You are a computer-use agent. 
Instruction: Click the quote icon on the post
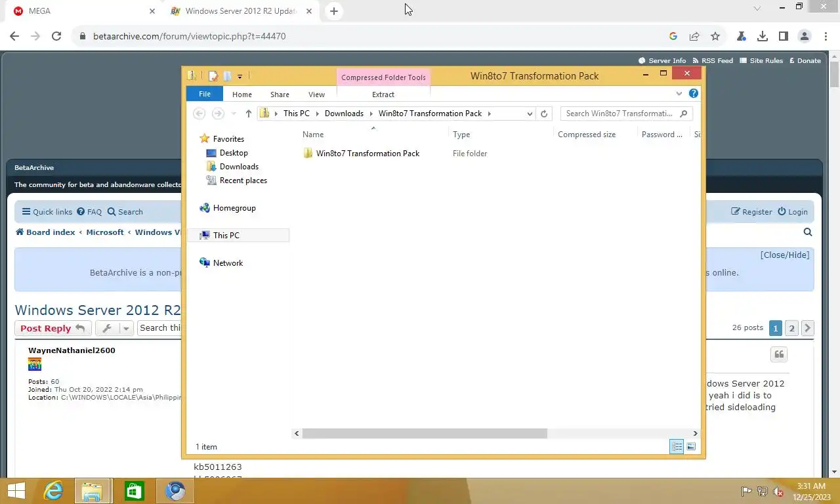(x=779, y=354)
